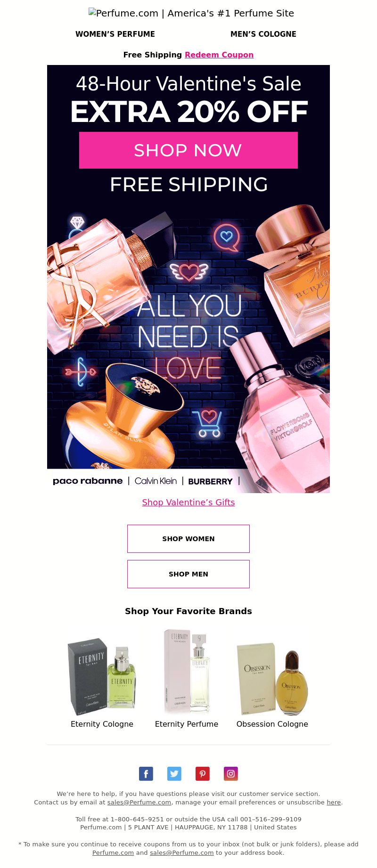Screen dimensions: 377x868
Task: Open the Instagram social icon
Action: pos(231,774)
